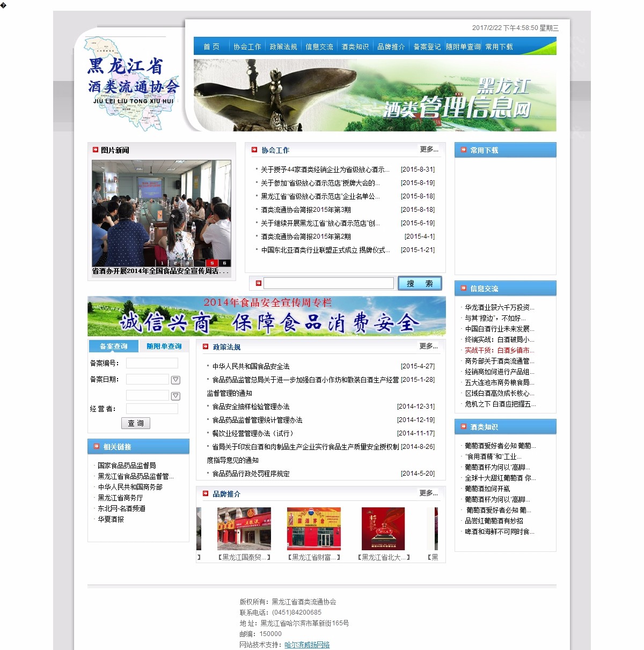Open the second date dropdown below 备案日期
This screenshot has width=644, height=650.
click(x=175, y=396)
